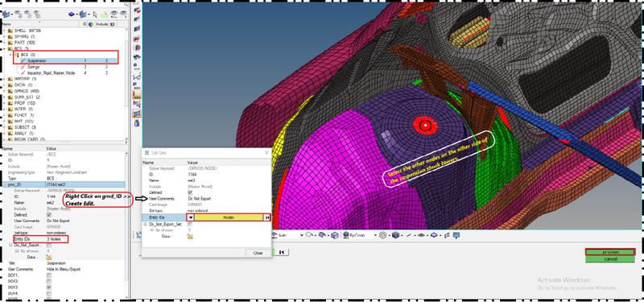Image resolution: width=644 pixels, height=302 pixels.
Task: Click the cube view icon before By Comp
Action: point(335,235)
